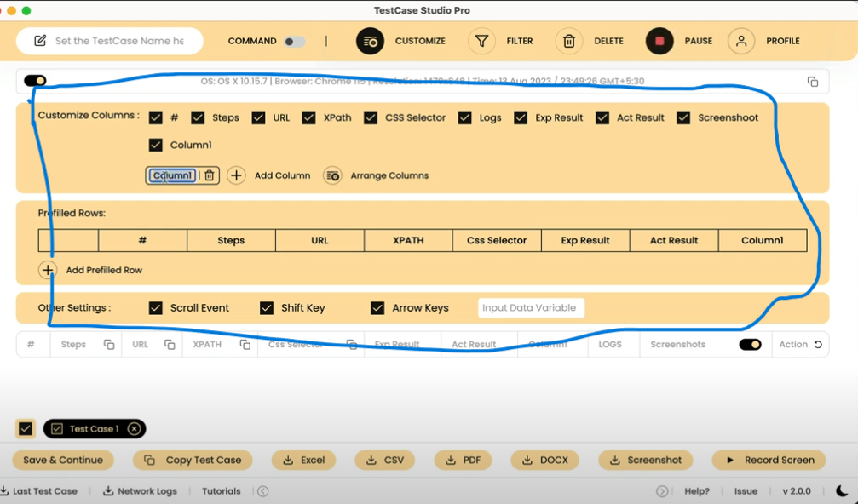This screenshot has height=504, width=858.
Task: Select the Test Case 1 tab
Action: tap(92, 428)
